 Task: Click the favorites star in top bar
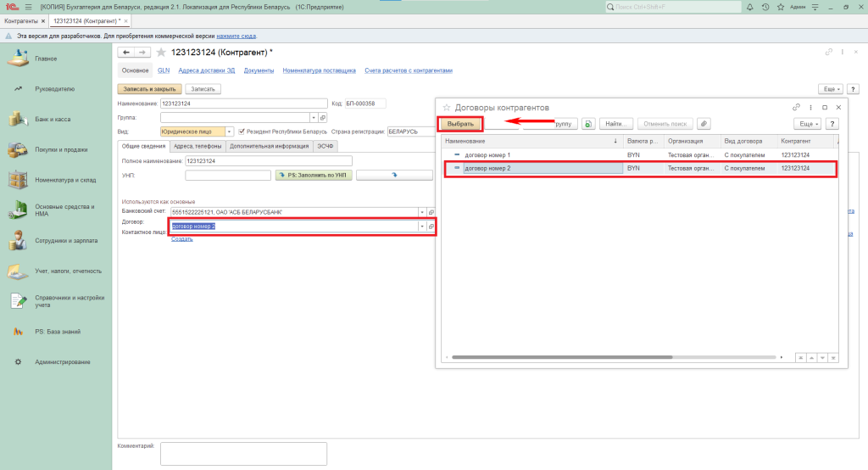780,7
